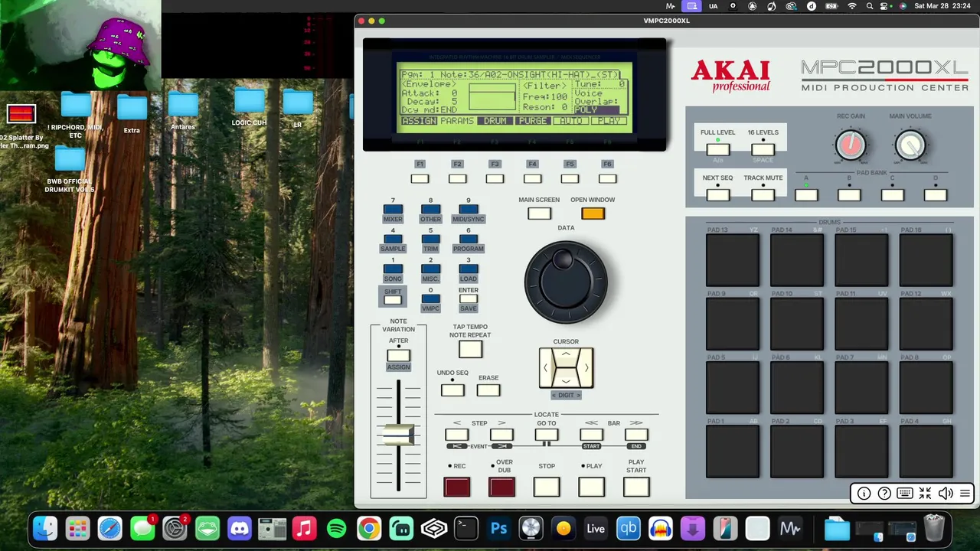Hit drum PAD 13
Image resolution: width=980 pixels, height=551 pixels.
[733, 261]
